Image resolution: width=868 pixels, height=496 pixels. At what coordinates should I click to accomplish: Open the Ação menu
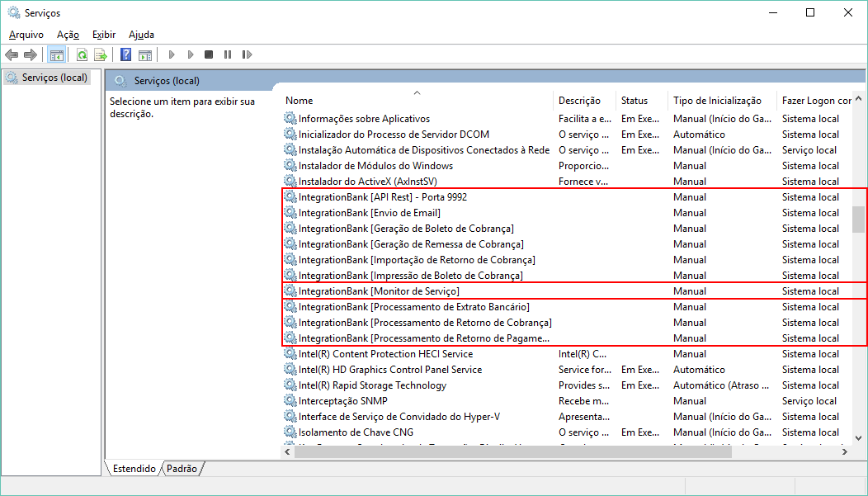68,35
